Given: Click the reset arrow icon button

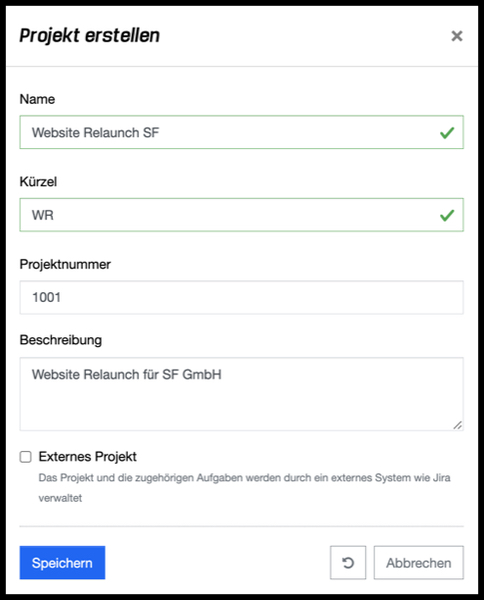Looking at the screenshot, I should [x=348, y=562].
